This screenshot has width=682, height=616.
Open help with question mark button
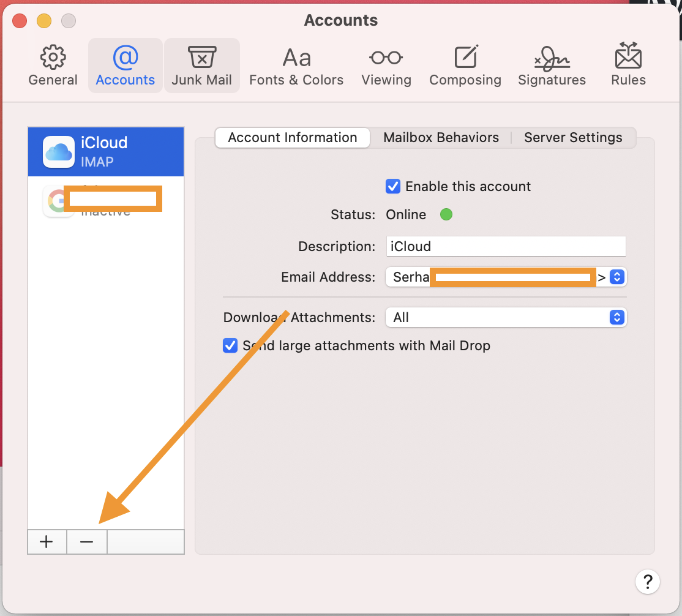(x=647, y=582)
